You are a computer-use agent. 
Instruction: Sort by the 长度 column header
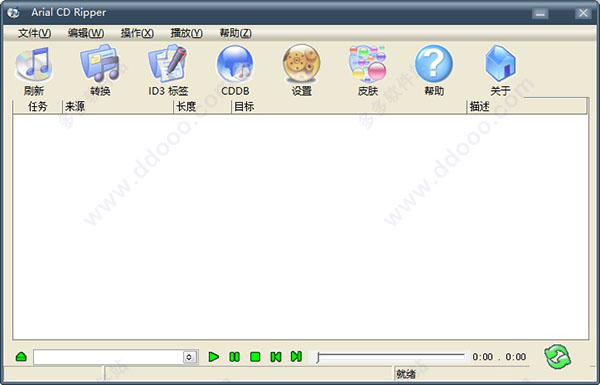click(x=202, y=106)
